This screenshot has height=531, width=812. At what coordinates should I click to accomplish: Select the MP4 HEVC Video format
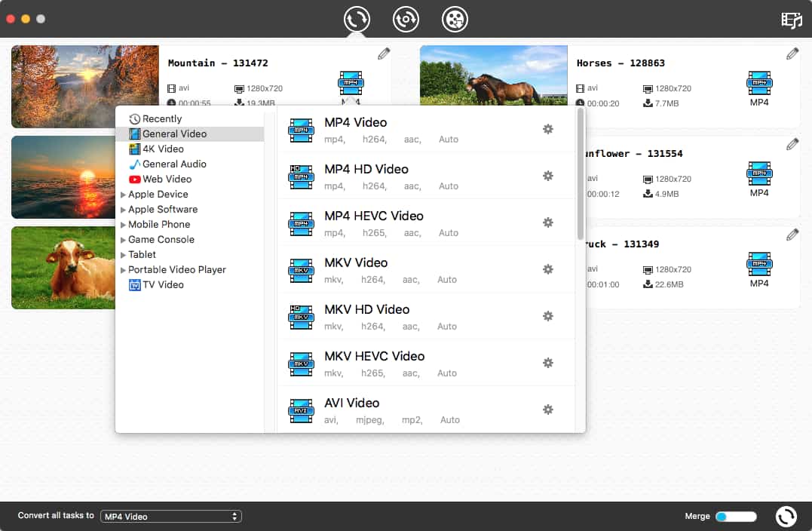point(374,216)
